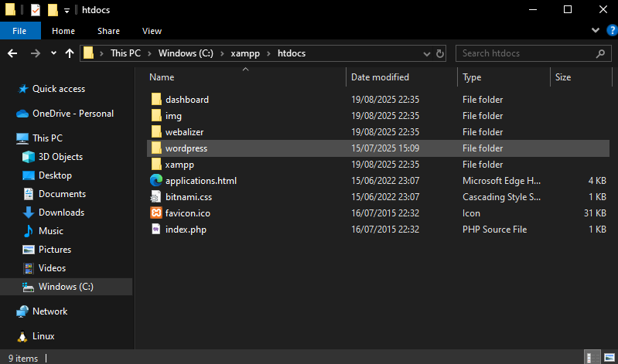Click the Windows (C:) breadcrumb
Viewport: 618px width, 364px height.
(186, 53)
